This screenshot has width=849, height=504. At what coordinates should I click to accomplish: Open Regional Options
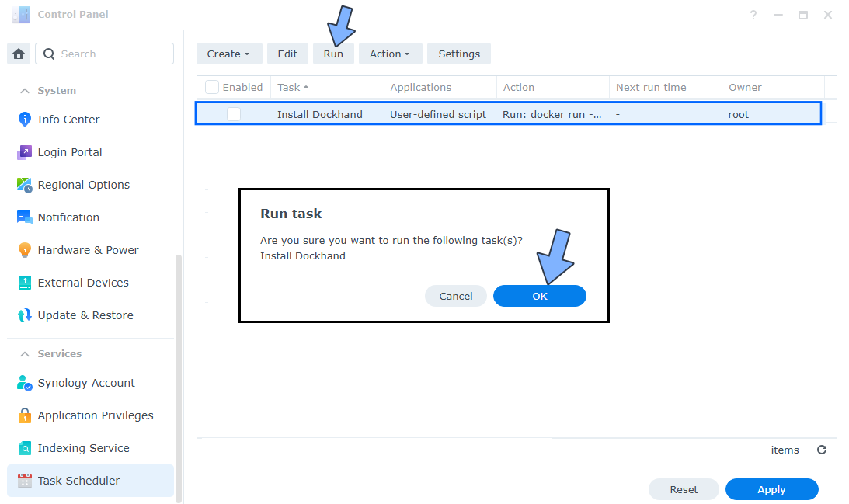tap(83, 185)
